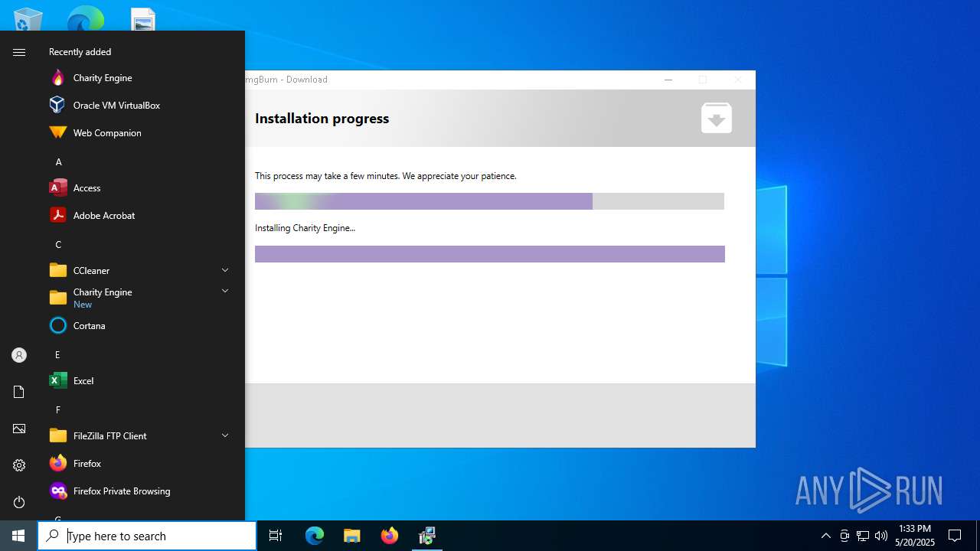
Task: Open the notification center
Action: (x=955, y=536)
